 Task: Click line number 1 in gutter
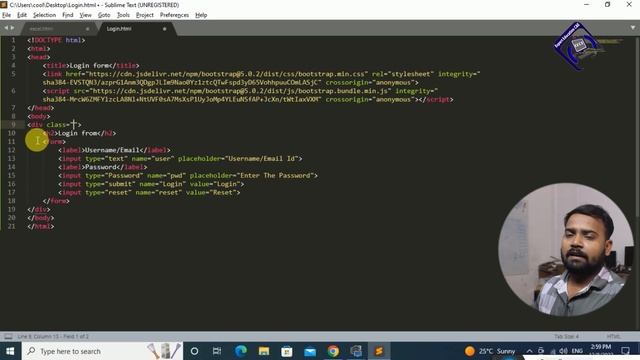(13, 40)
